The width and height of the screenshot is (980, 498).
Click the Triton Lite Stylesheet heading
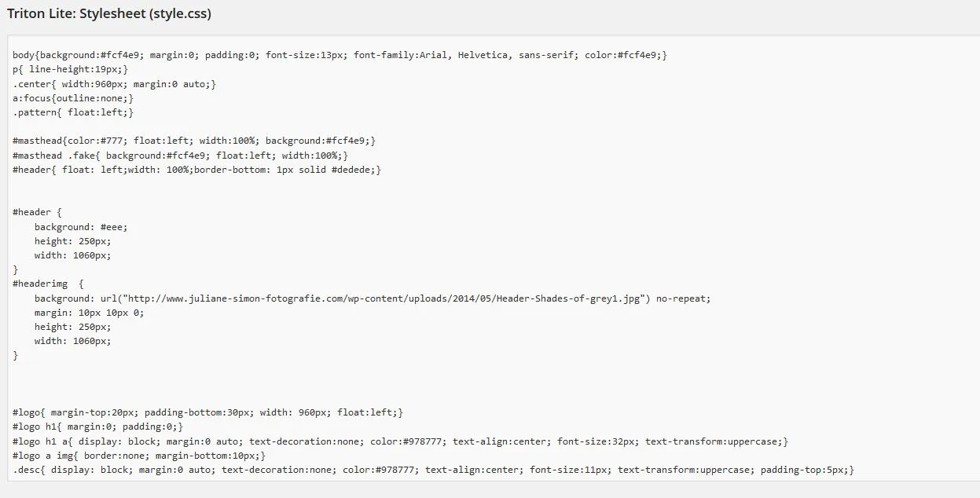point(109,13)
